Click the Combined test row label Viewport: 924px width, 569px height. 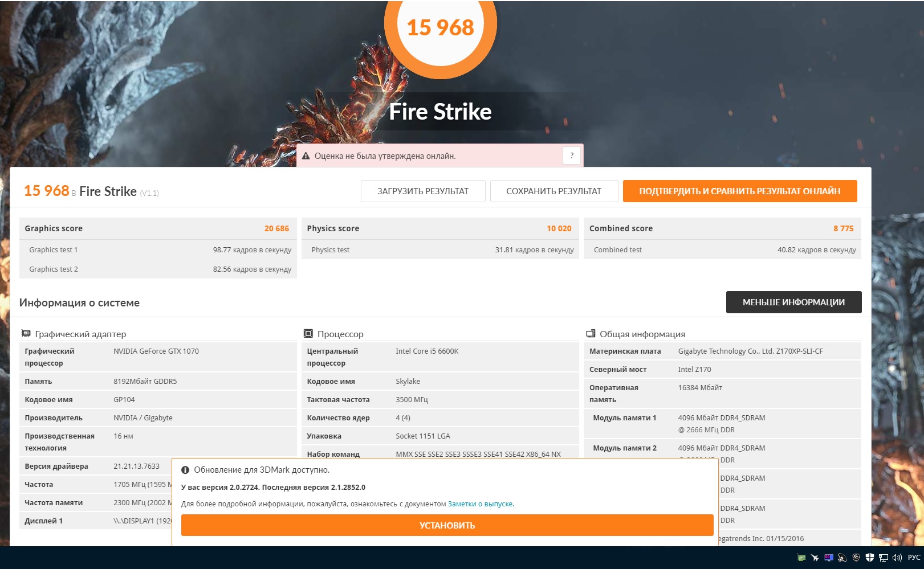tap(618, 249)
